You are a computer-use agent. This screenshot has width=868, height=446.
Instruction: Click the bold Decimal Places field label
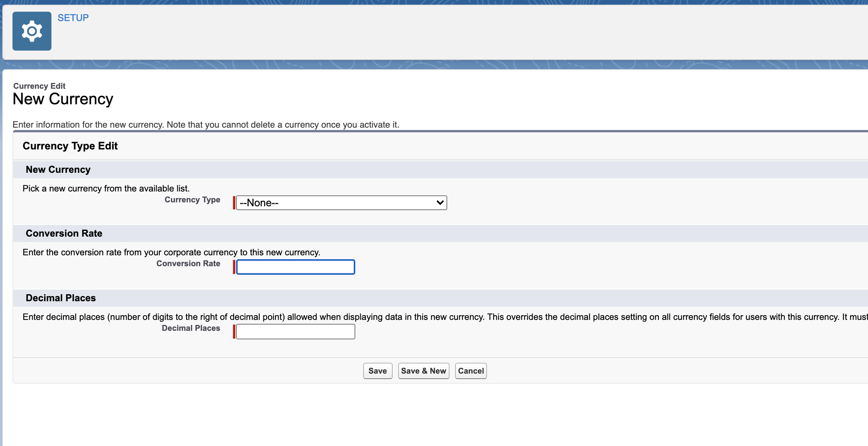191,328
